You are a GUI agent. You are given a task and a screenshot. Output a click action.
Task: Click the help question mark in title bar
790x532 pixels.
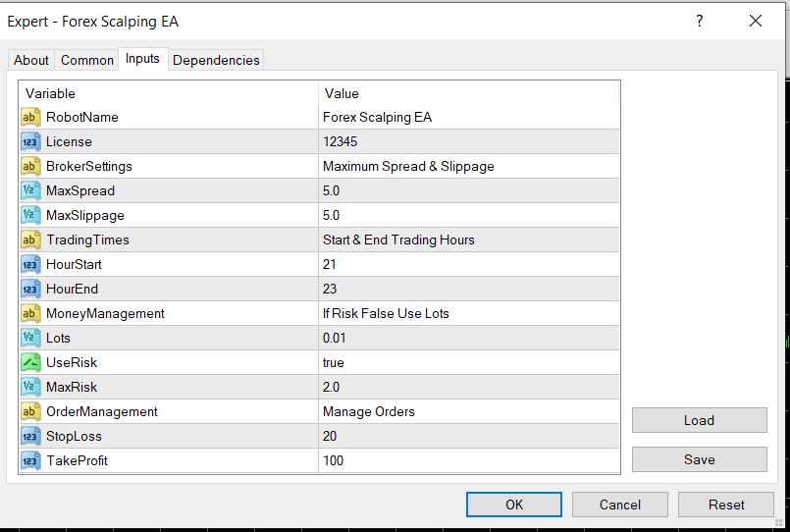pyautogui.click(x=700, y=21)
